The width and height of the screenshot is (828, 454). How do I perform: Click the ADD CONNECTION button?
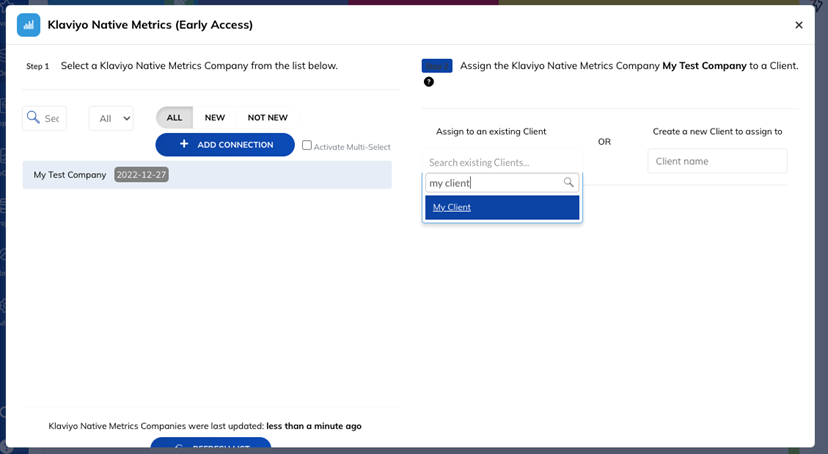(x=225, y=145)
